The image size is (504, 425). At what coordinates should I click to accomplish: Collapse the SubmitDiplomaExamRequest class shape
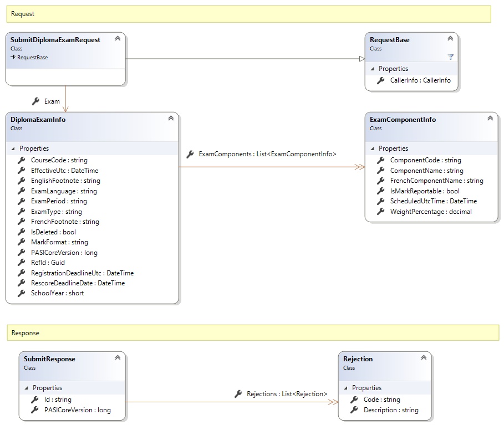pyautogui.click(x=118, y=39)
